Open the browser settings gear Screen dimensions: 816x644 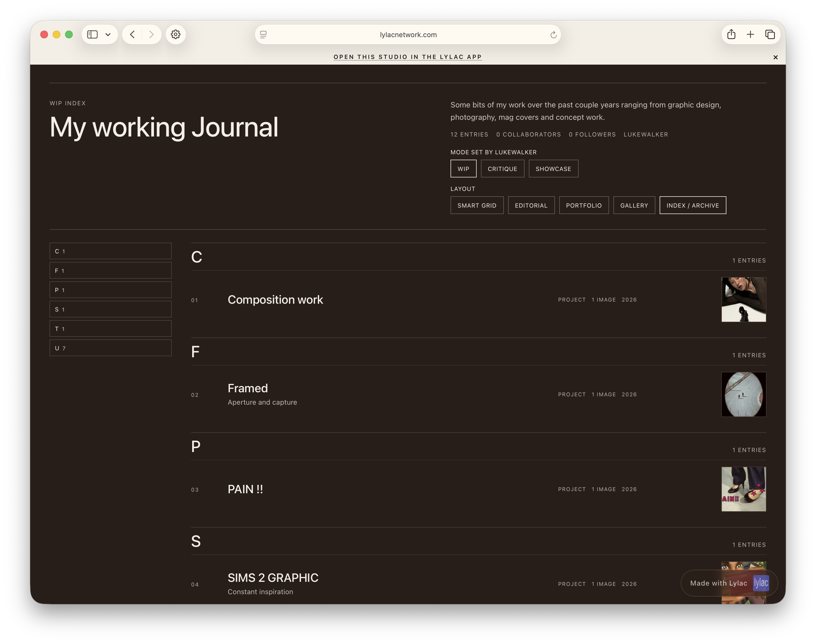[x=176, y=34]
